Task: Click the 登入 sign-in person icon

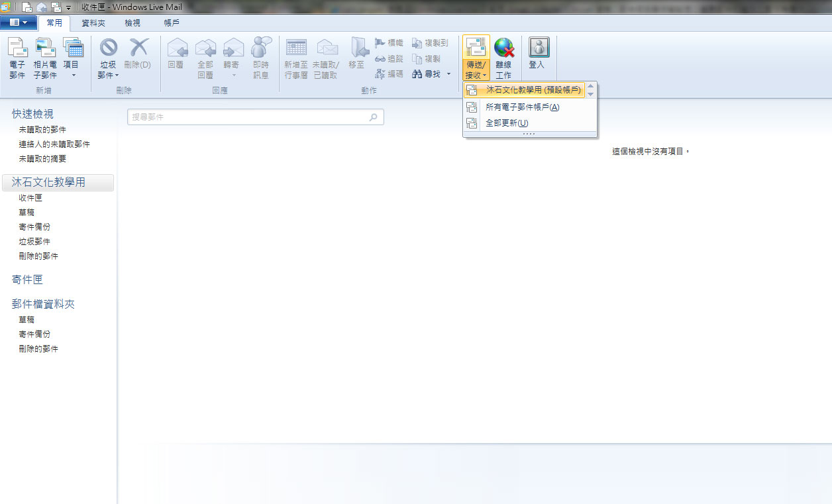Action: 539,48
